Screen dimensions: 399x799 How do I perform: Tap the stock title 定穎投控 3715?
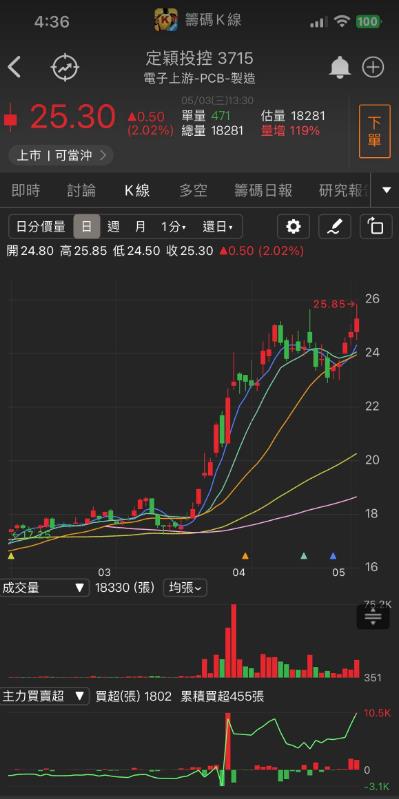[199, 59]
